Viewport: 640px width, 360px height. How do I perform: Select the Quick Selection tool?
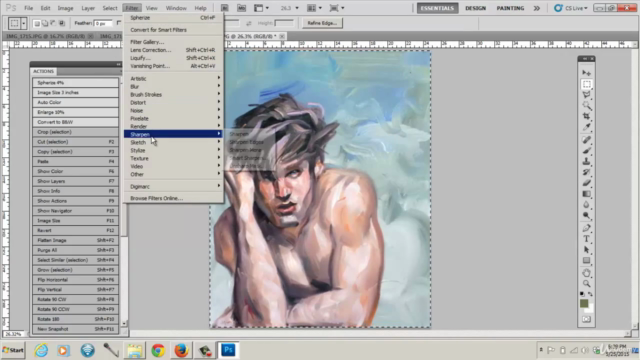point(587,105)
